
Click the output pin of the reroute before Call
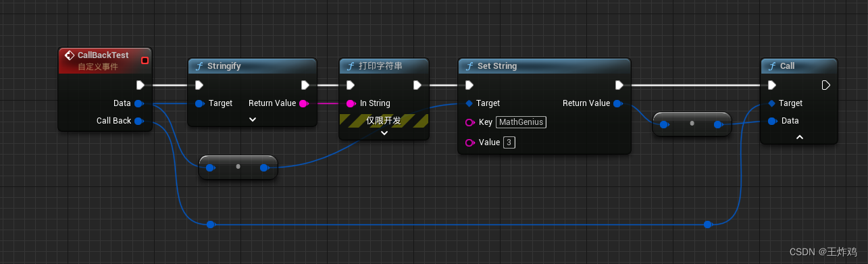[x=719, y=124]
